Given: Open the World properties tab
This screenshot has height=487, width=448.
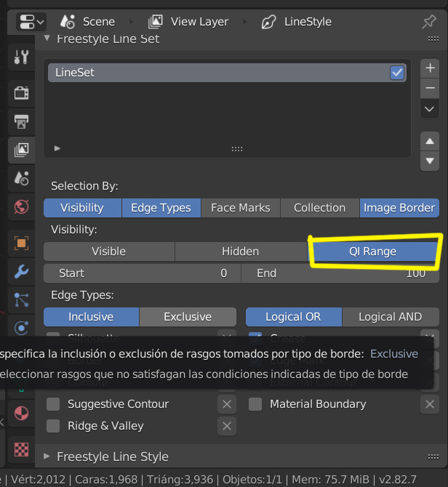Looking at the screenshot, I should tap(21, 207).
